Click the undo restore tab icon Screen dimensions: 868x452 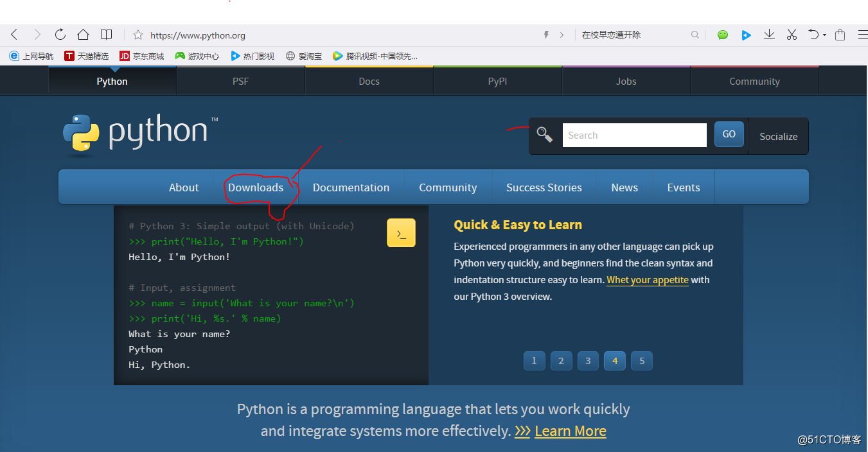tap(813, 35)
